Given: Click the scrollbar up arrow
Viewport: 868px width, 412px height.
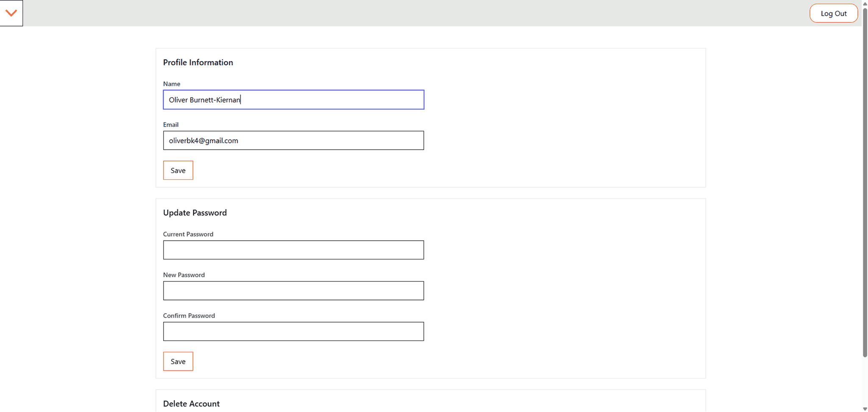Looking at the screenshot, I should 865,3.
